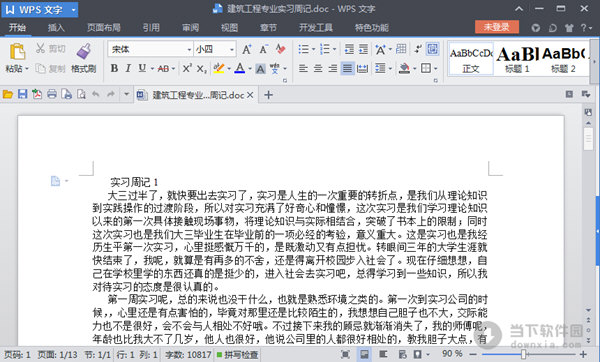
Task: Click the skin/theme shirt icon in title bar
Action: tap(569, 28)
